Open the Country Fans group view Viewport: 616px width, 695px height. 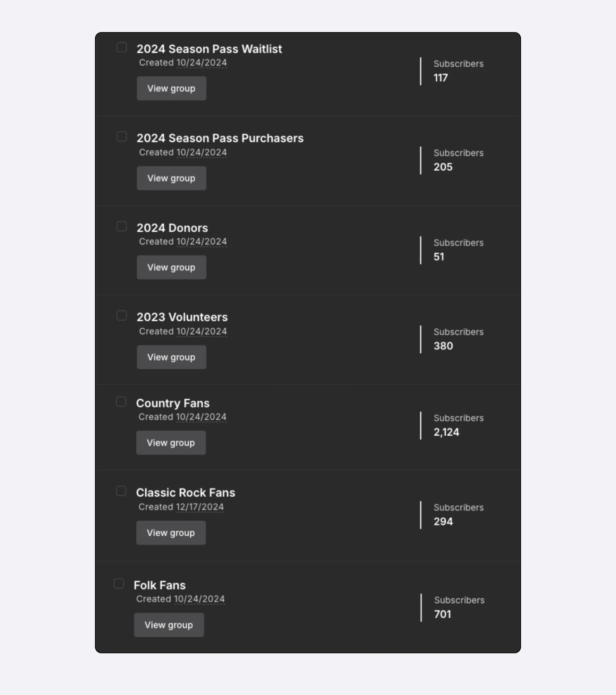pyautogui.click(x=171, y=443)
